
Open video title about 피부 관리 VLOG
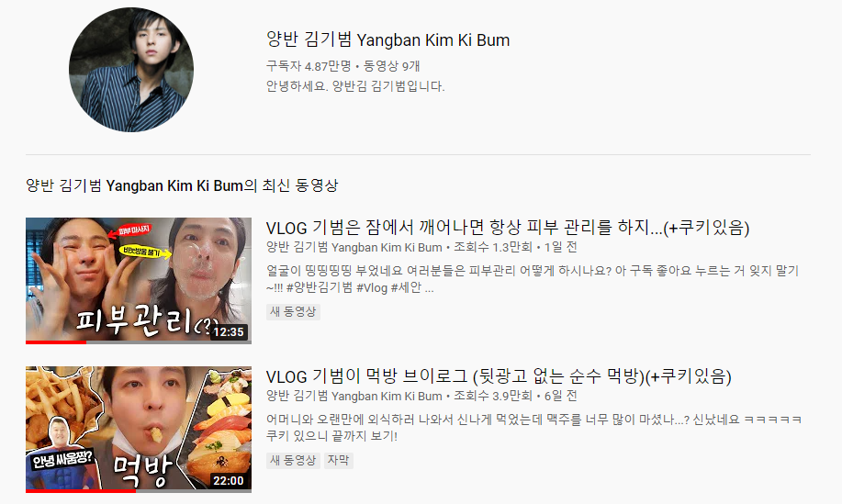(x=508, y=228)
